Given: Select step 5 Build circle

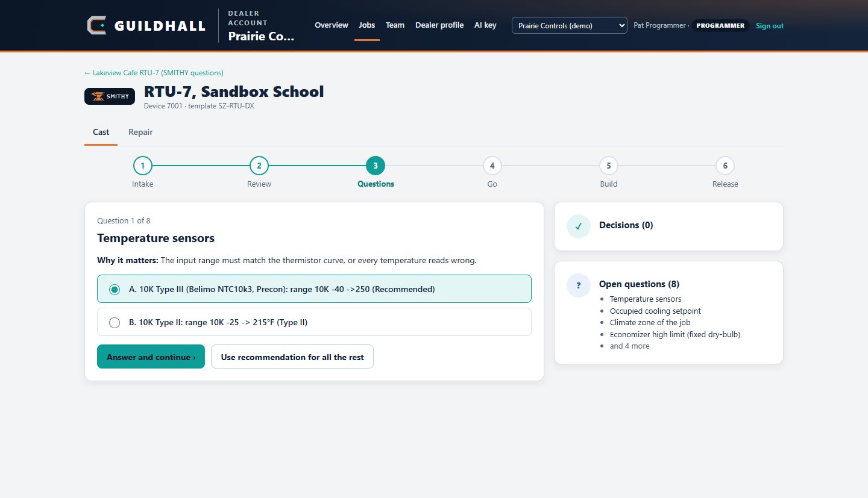Looking at the screenshot, I should click(609, 166).
